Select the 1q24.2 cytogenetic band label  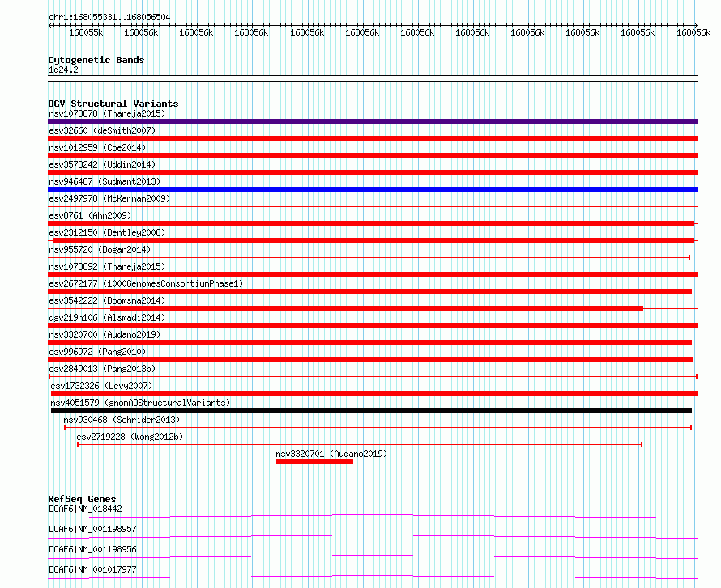[63, 70]
